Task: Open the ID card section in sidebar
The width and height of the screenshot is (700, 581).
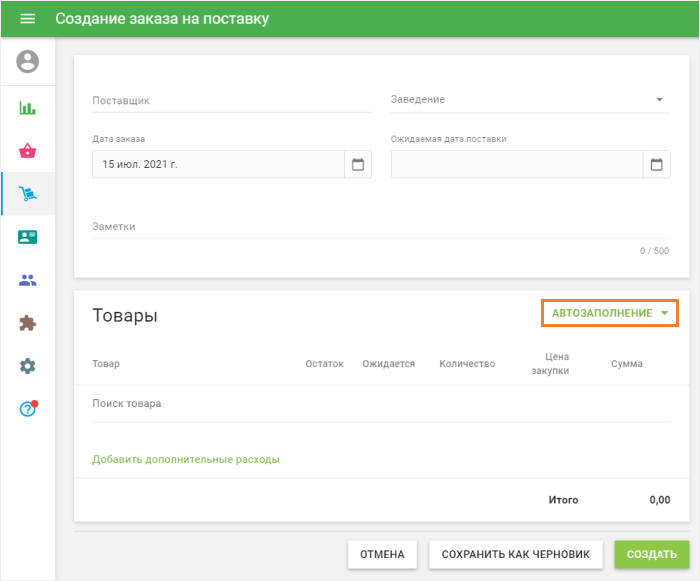Action: (x=27, y=237)
